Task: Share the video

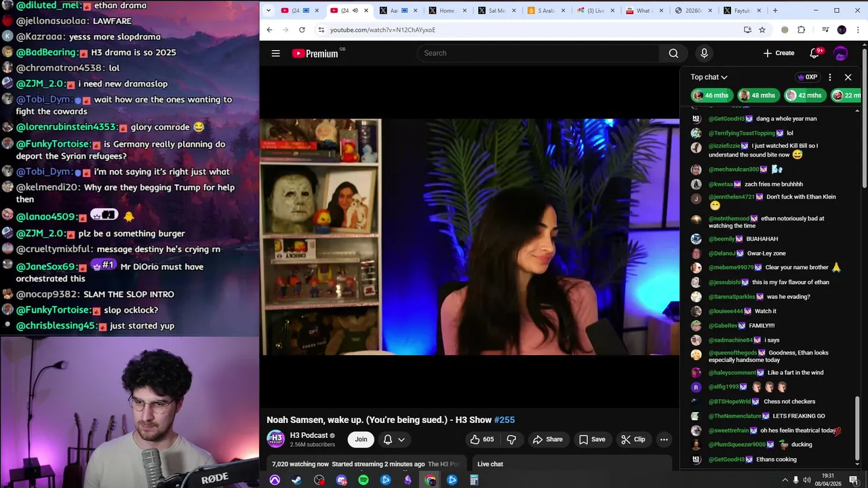Action: [x=547, y=439]
